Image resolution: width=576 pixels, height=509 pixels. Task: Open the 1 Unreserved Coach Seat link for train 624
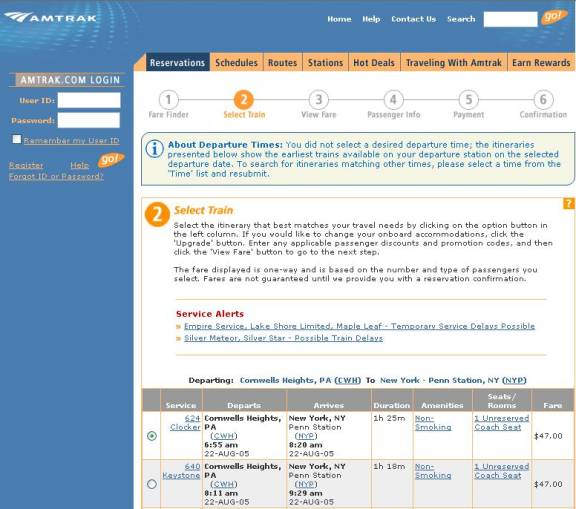(501, 423)
